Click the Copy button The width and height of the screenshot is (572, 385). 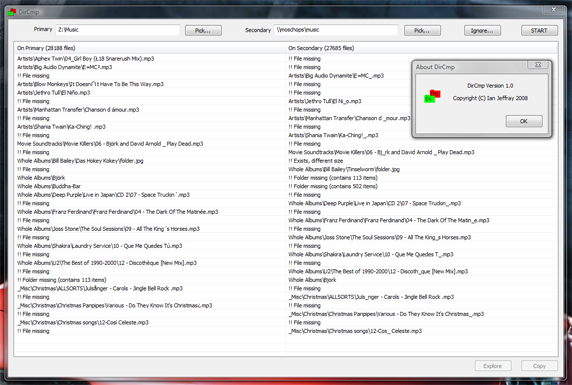click(x=539, y=366)
